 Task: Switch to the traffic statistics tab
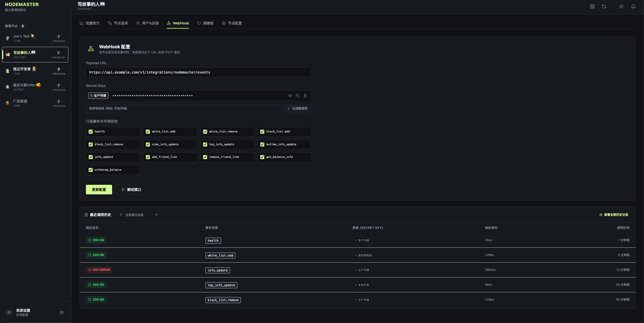point(90,23)
